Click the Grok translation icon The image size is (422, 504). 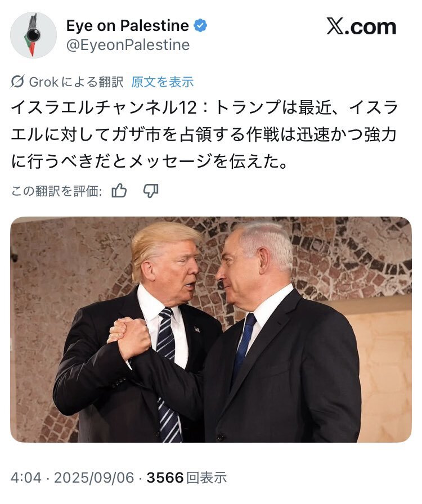pos(17,82)
